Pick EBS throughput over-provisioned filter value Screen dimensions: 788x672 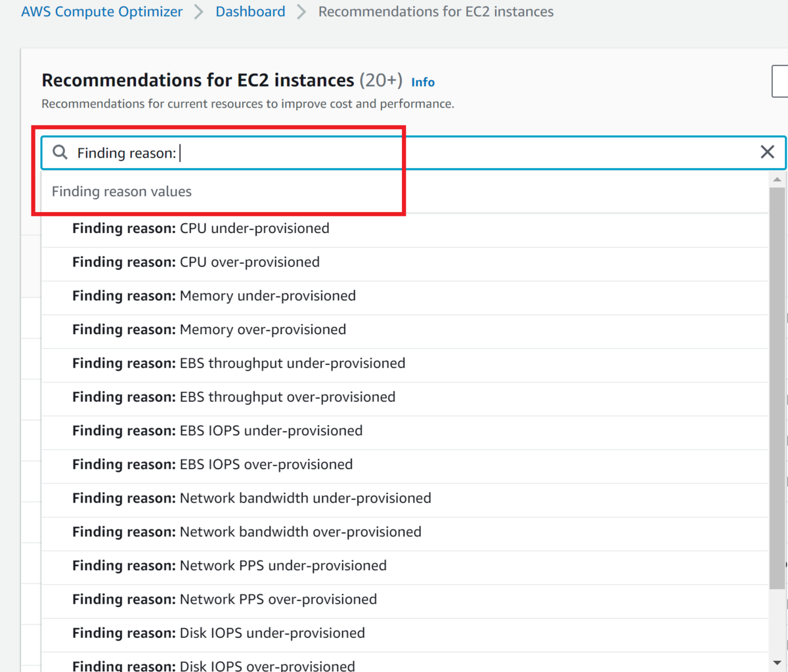234,397
